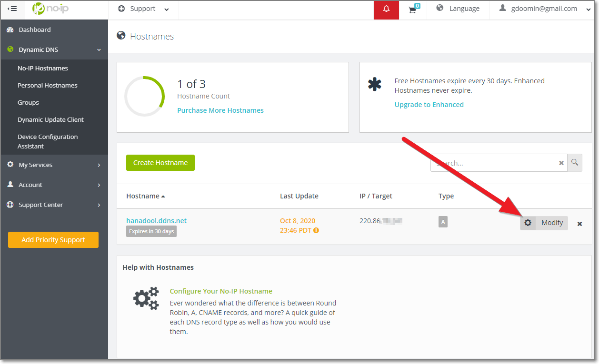
Task: Open Dynamic Update Client page
Action: pos(50,119)
